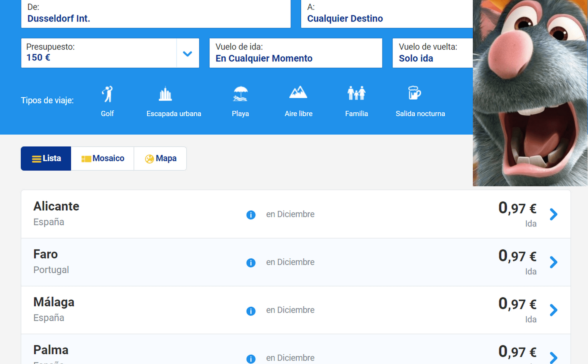588x364 pixels.
Task: Edit the A destination field
Action: (x=387, y=14)
